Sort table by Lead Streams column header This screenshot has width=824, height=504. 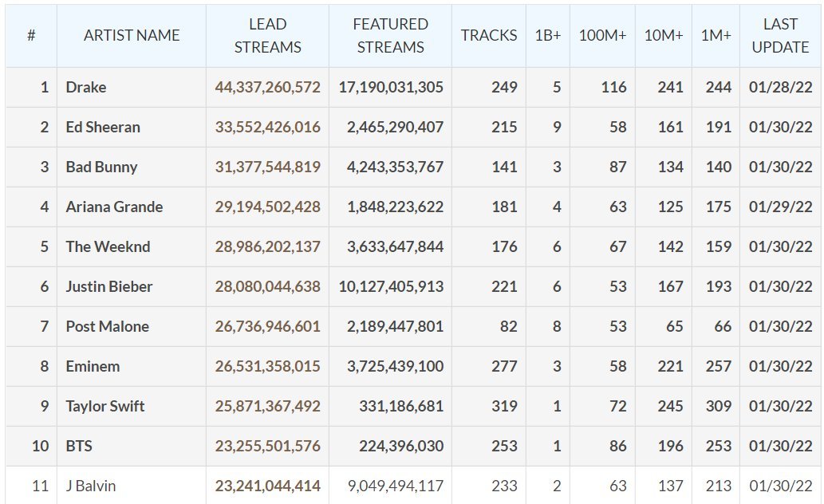click(267, 36)
